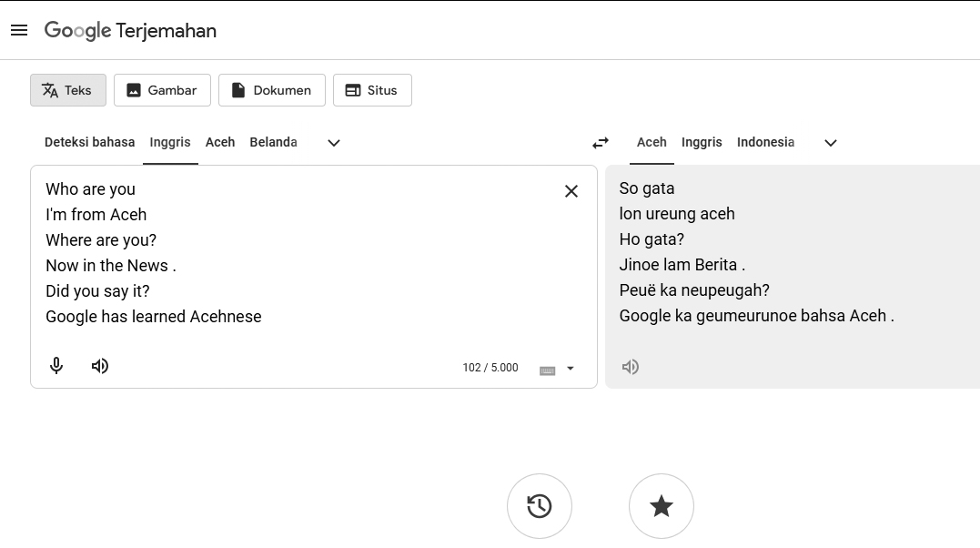Viewport: 980px width, 548px height.
Task: Set target language to Indonesia
Action: tap(765, 142)
